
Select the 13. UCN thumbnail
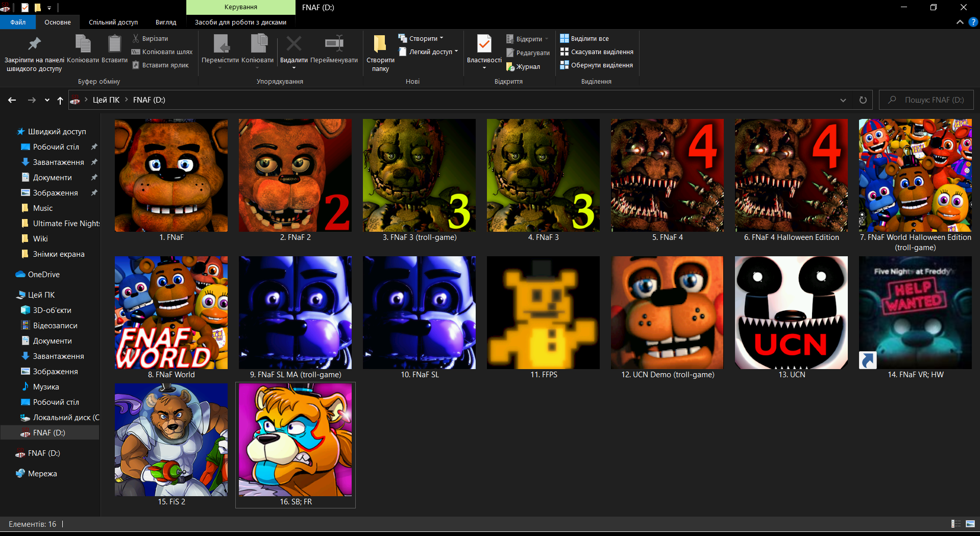[x=791, y=312]
